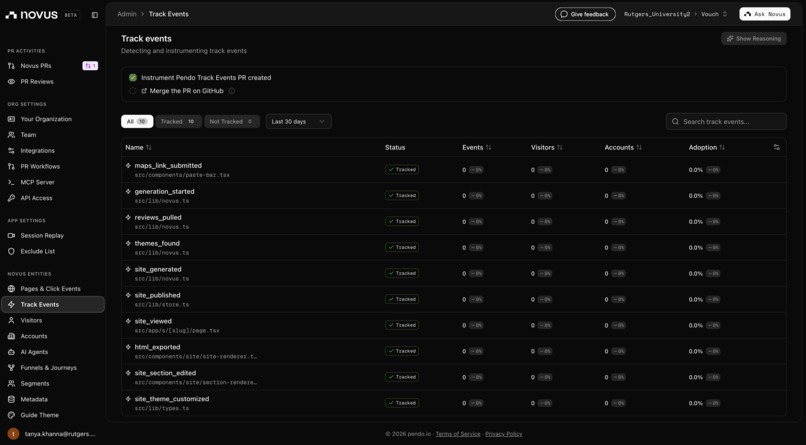Screen dimensions: 806x445
Task: Sort table by Events column
Action: [477, 147]
